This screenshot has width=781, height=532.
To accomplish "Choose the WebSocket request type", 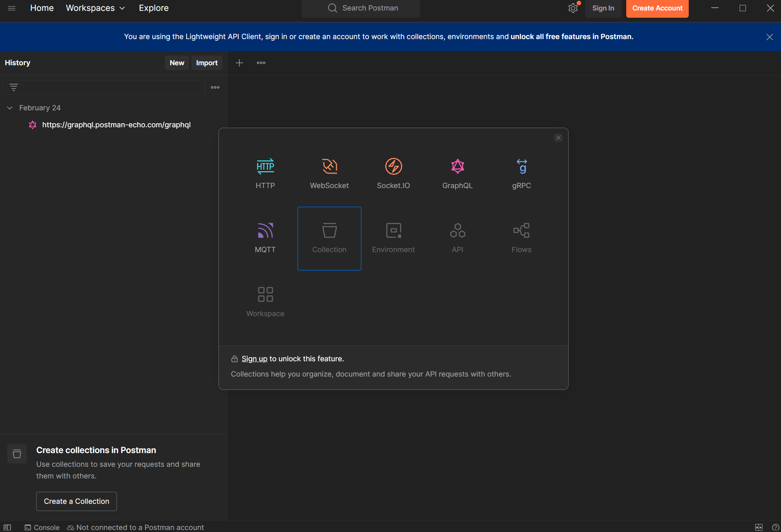I will [x=329, y=166].
